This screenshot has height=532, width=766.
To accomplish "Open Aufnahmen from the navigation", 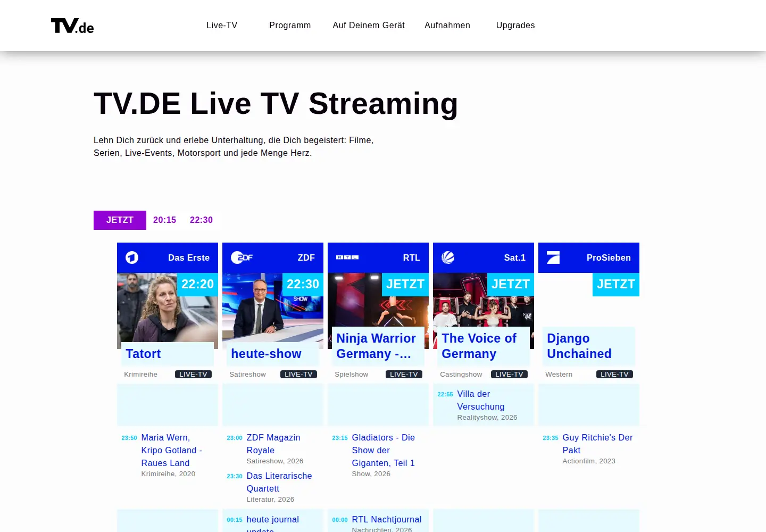I will click(x=447, y=26).
